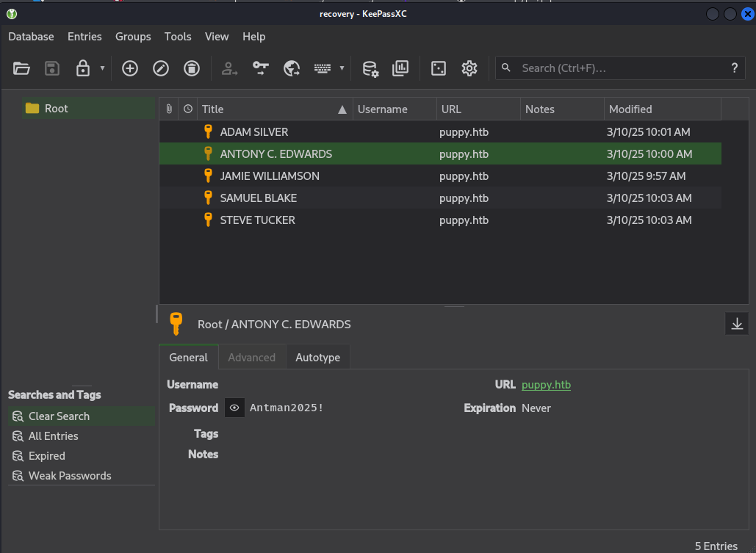Expand the Auto-Type dropdown arrow

(x=342, y=68)
